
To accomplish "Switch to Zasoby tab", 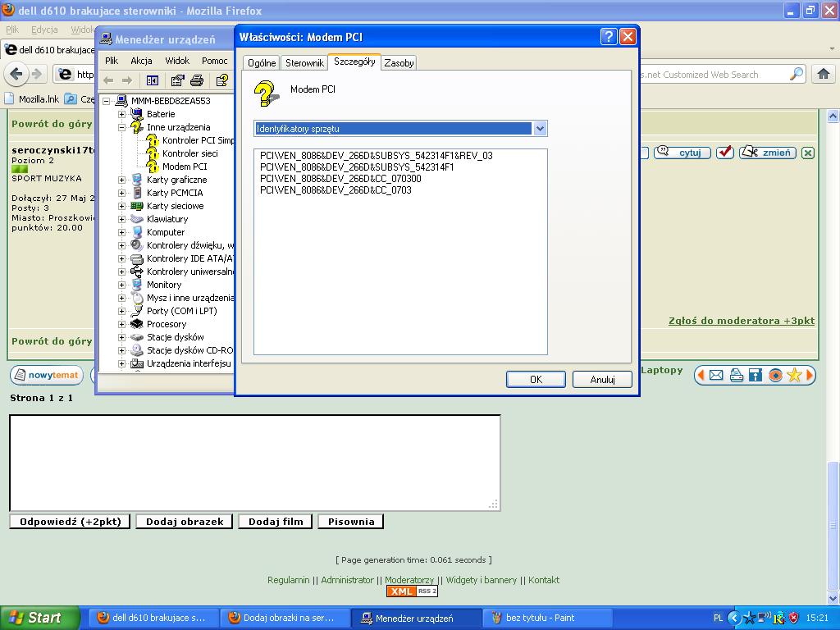I will pos(399,62).
